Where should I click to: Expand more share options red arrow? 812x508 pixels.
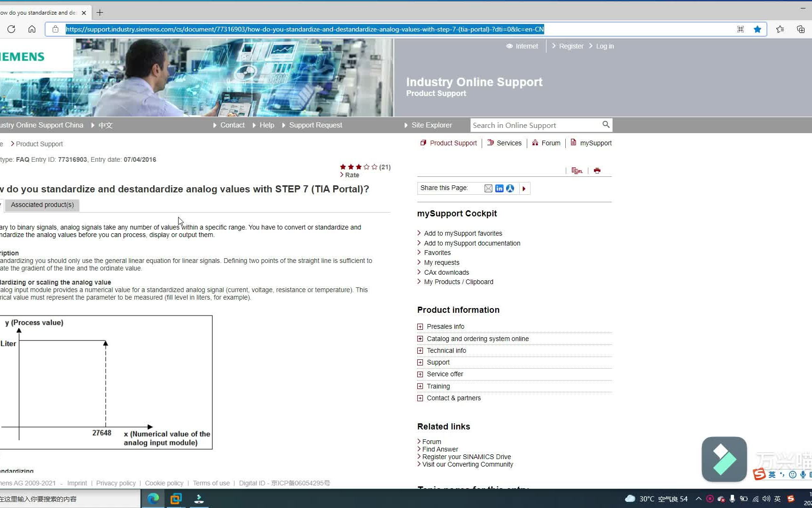pyautogui.click(x=524, y=189)
